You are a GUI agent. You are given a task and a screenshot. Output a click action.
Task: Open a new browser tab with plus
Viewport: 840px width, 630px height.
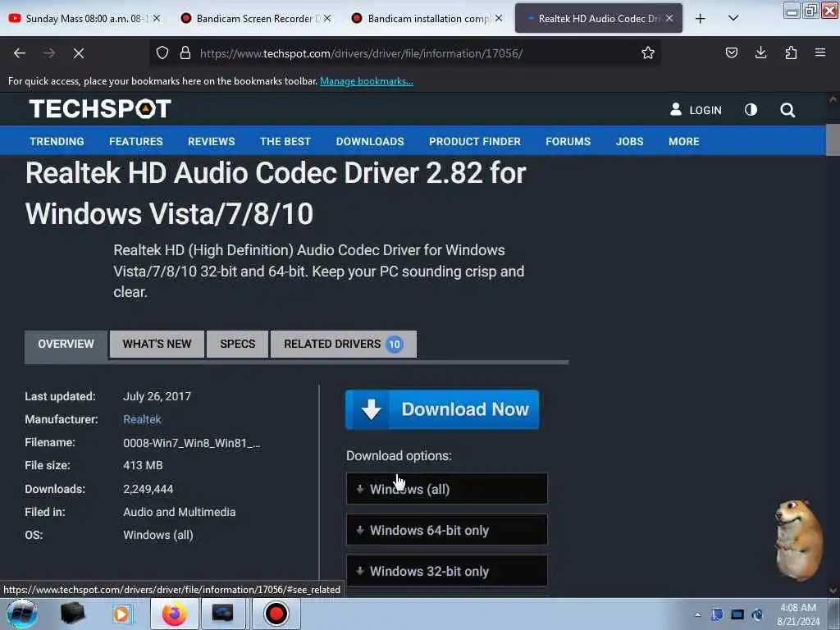tap(701, 19)
